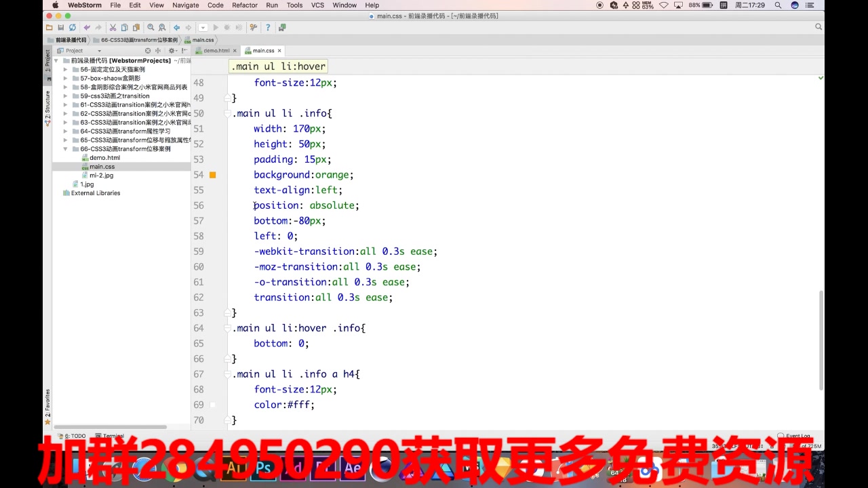Viewport: 868px width, 488px height.
Task: Expand the 57-box-shaow盒阴影 folder
Action: [x=66, y=78]
